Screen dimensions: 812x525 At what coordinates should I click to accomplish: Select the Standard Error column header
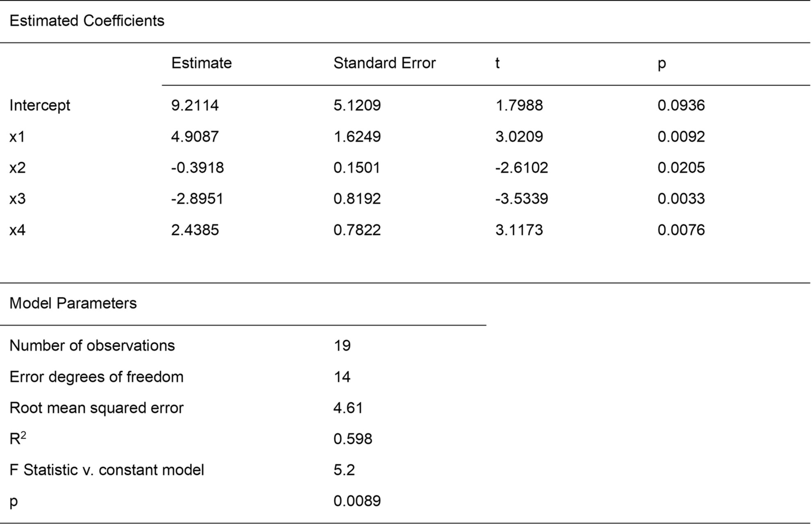click(x=384, y=63)
